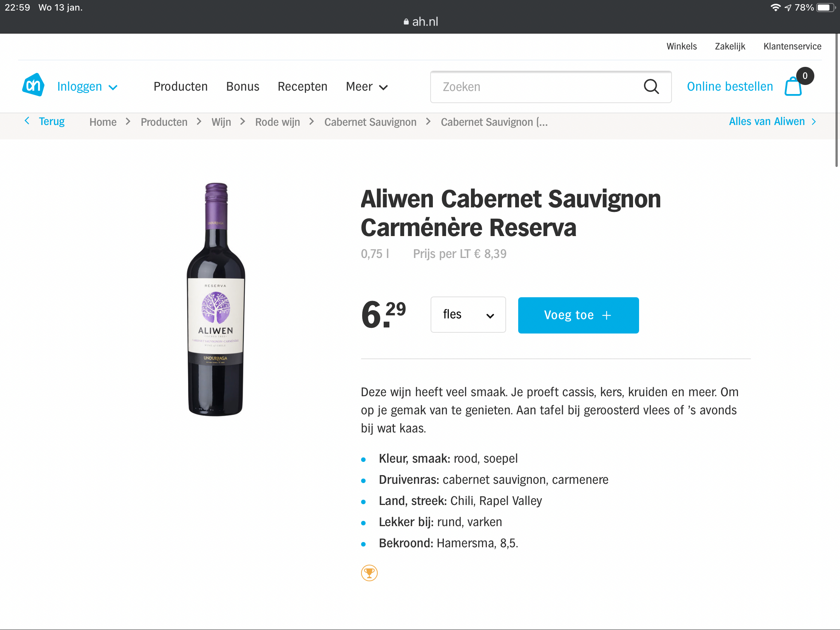The image size is (840, 630).
Task: Tap the lock icon next to ah.nl
Action: click(x=406, y=22)
